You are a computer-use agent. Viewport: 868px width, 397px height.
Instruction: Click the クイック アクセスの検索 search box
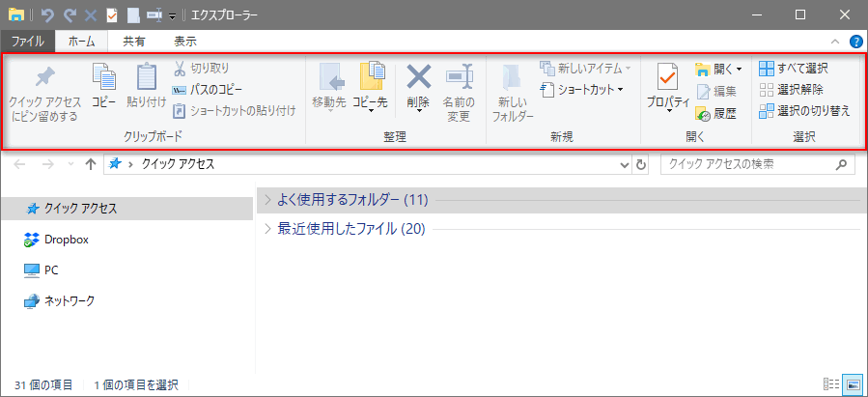[x=748, y=165]
